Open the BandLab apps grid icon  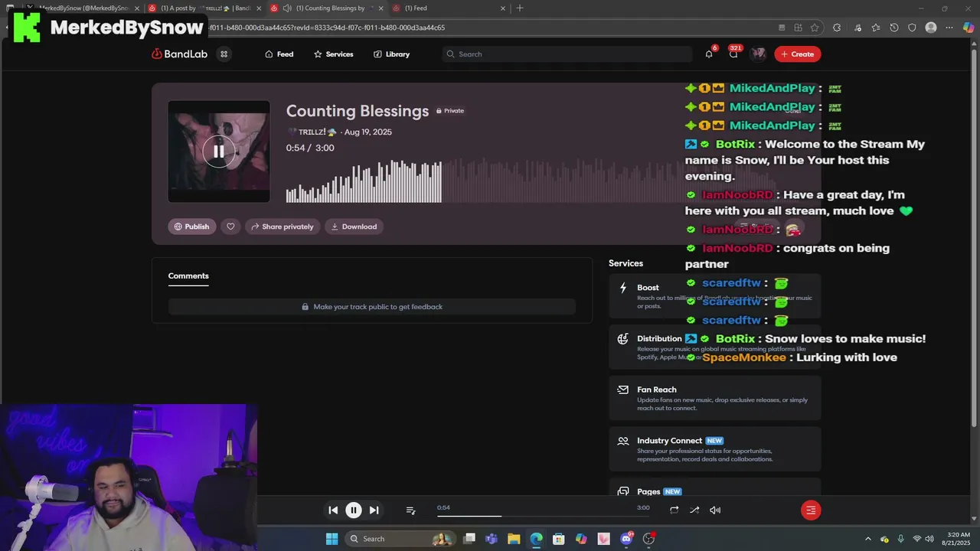(224, 54)
